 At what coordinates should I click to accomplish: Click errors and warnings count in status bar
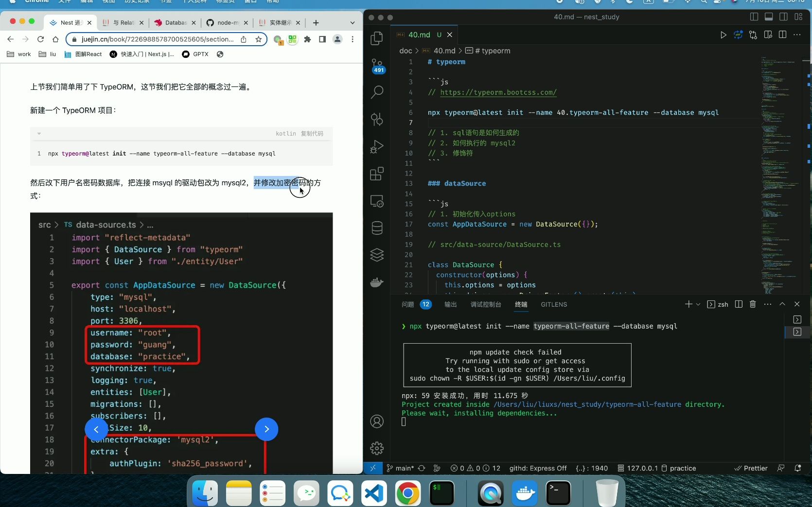tap(475, 468)
